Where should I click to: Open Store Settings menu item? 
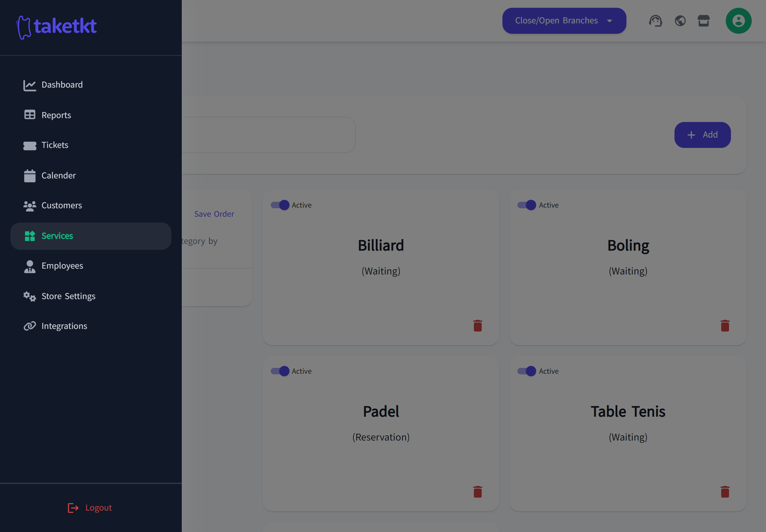(x=91, y=296)
